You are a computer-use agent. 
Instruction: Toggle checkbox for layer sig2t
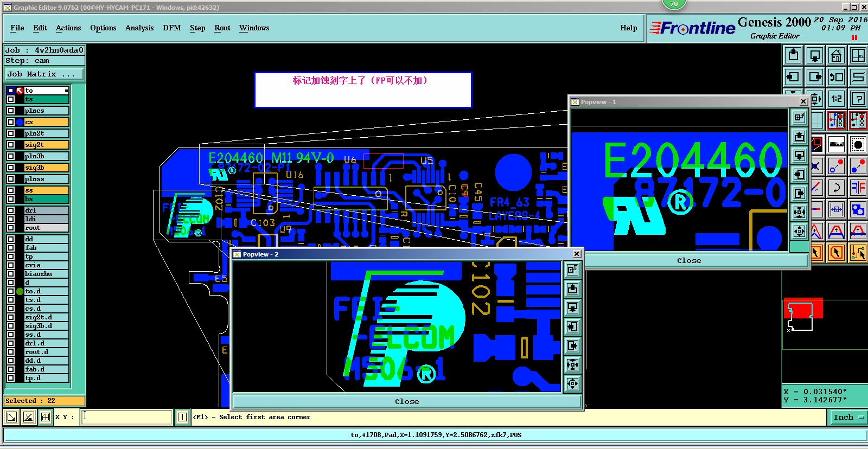[11, 145]
